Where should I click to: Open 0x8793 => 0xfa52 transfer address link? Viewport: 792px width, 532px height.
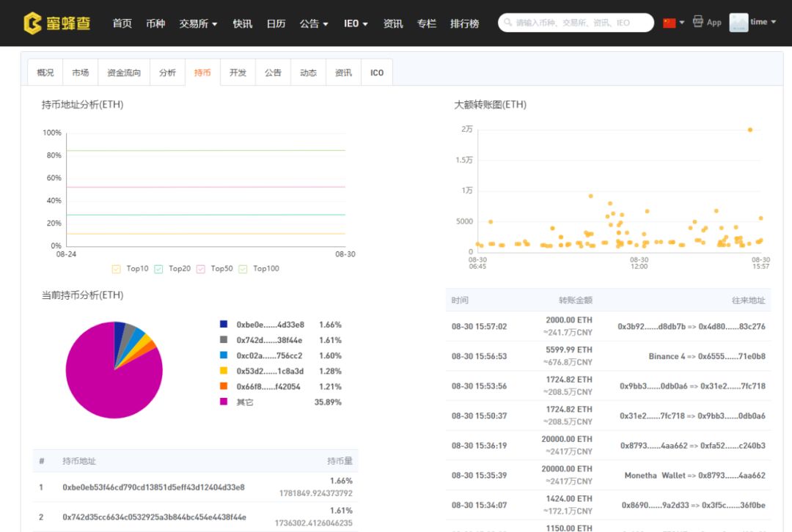[x=693, y=446]
